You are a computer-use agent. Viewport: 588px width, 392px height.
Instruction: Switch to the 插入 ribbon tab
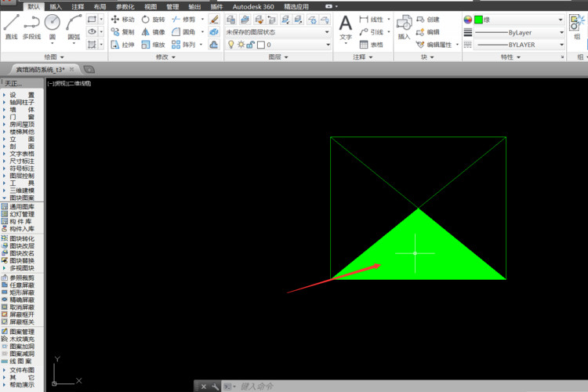tap(56, 7)
